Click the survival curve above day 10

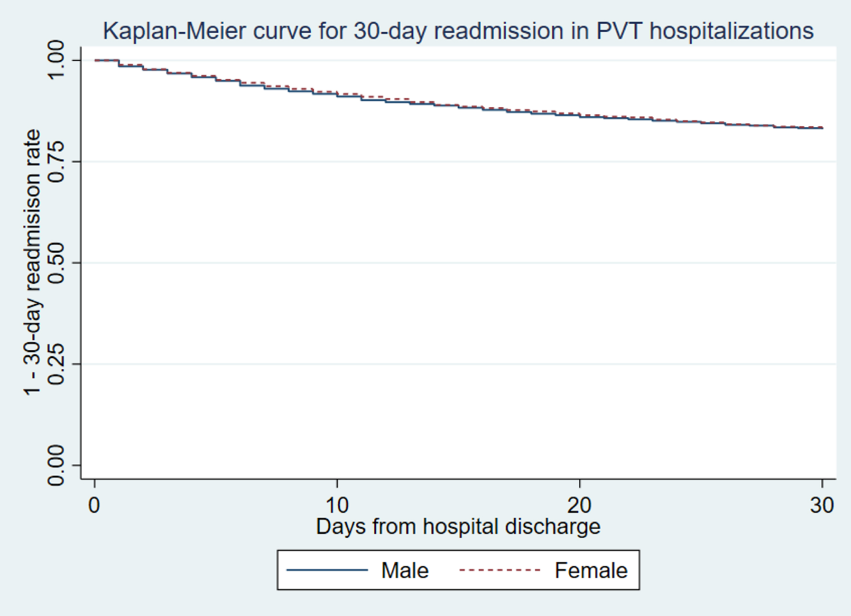(337, 94)
